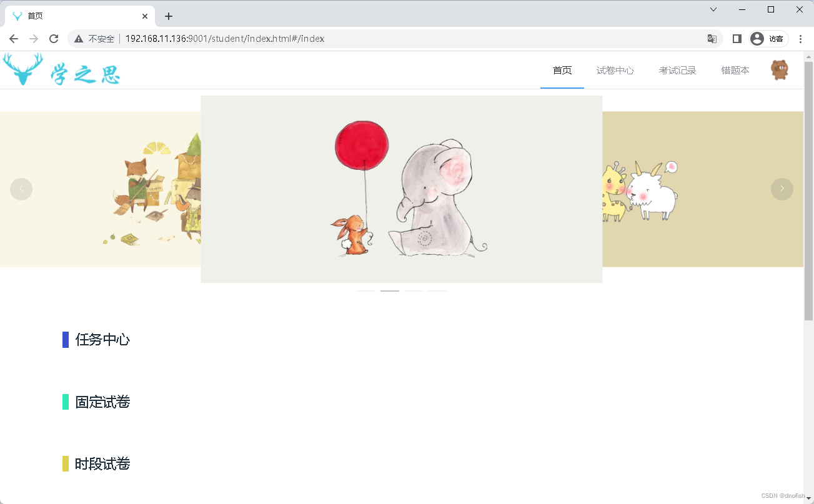Click the Google Translate icon in address bar
Viewport: 814px width, 504px height.
(x=712, y=38)
